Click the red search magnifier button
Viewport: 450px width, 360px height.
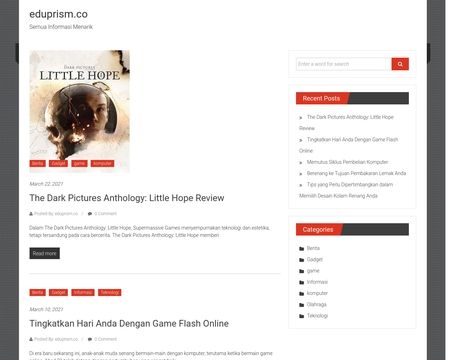click(x=400, y=64)
